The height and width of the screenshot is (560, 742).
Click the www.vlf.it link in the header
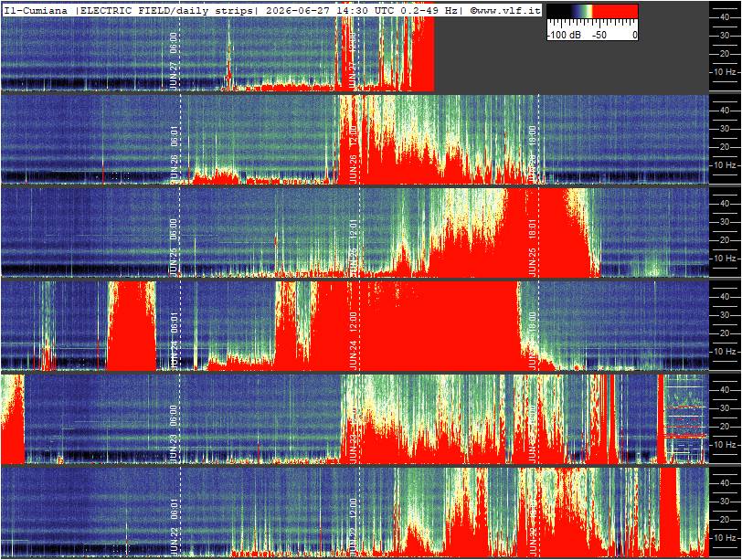point(505,10)
